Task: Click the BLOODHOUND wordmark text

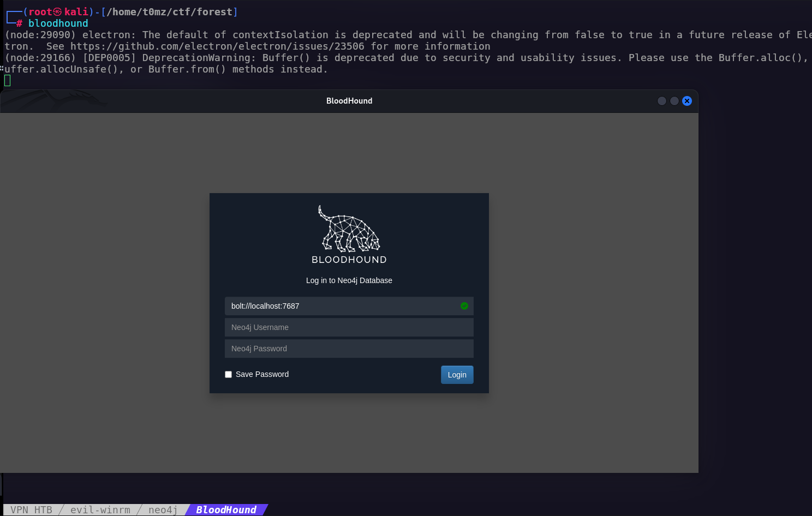Action: coord(349,260)
